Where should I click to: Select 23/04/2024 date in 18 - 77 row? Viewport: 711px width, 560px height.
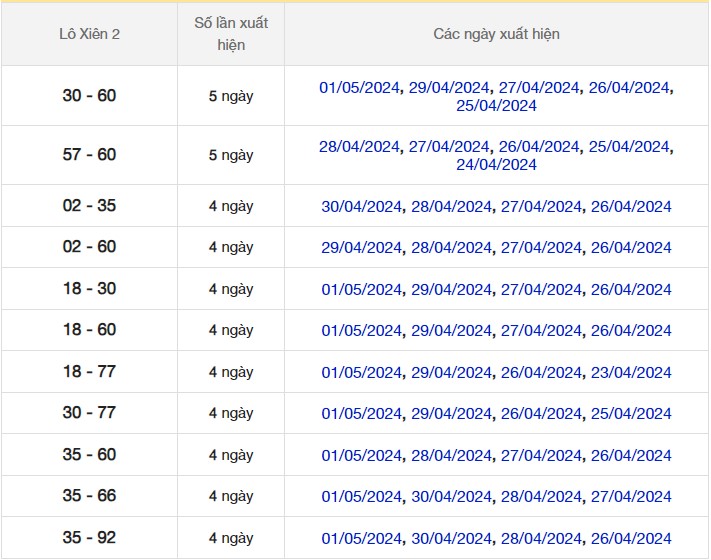630,373
